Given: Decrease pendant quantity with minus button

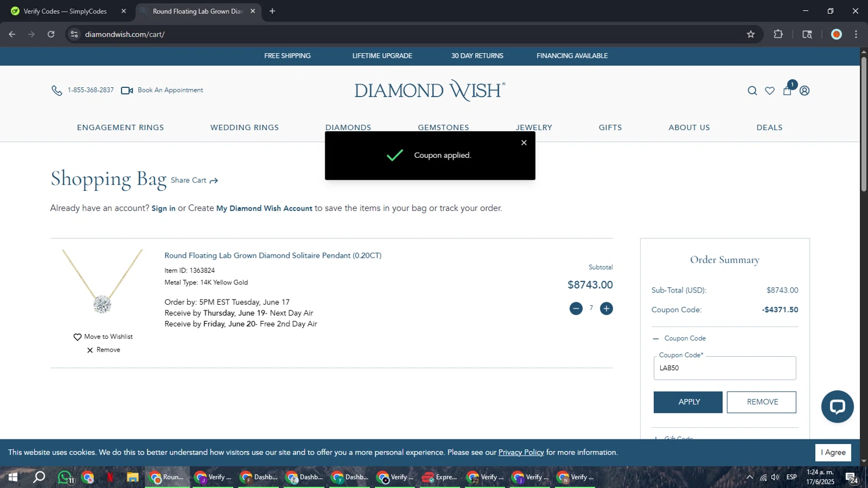Looking at the screenshot, I should click(576, 309).
